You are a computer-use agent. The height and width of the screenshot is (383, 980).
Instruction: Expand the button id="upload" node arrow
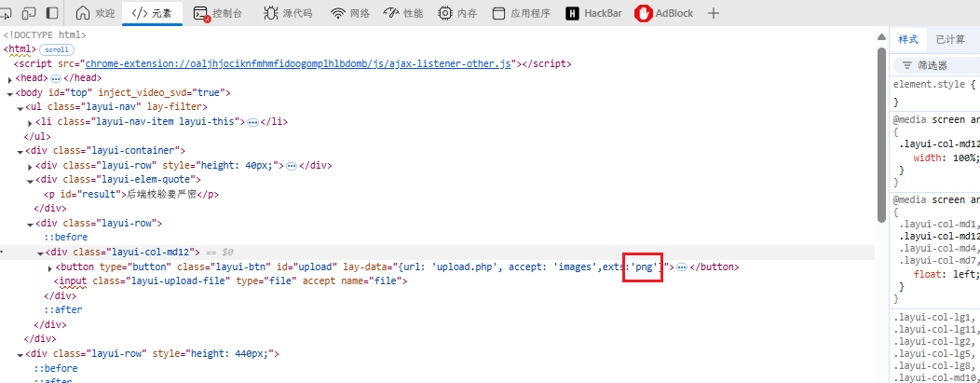coord(50,268)
